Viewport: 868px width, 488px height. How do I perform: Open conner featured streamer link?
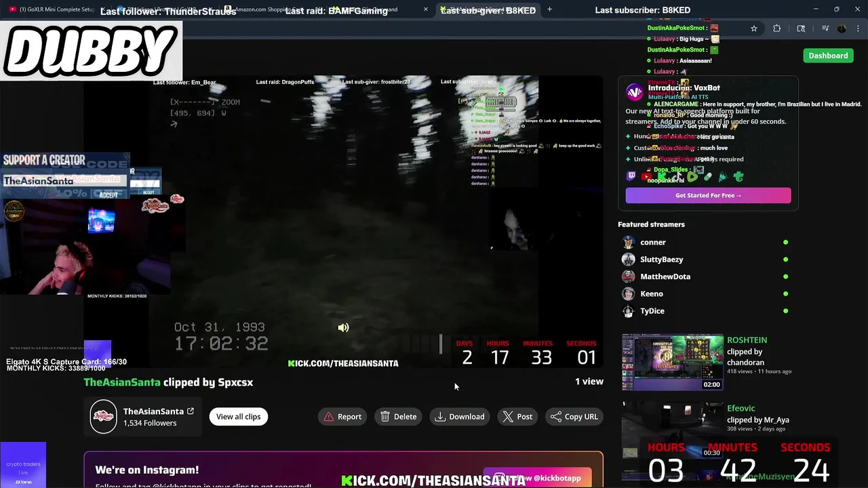point(653,242)
